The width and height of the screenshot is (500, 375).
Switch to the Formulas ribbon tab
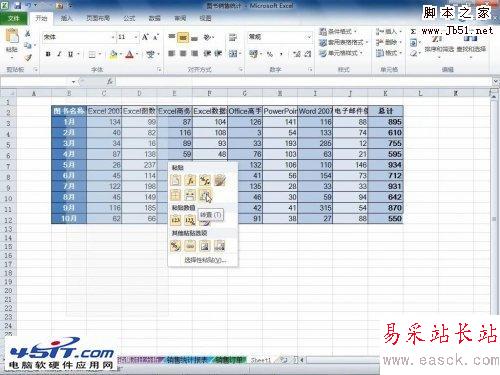coord(129,18)
